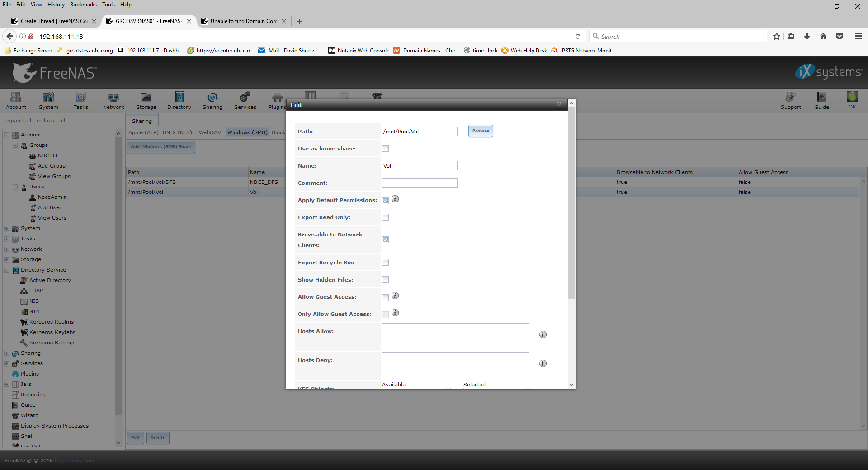The width and height of the screenshot is (868, 470).
Task: Open the Directory toolbar icon
Action: [179, 101]
